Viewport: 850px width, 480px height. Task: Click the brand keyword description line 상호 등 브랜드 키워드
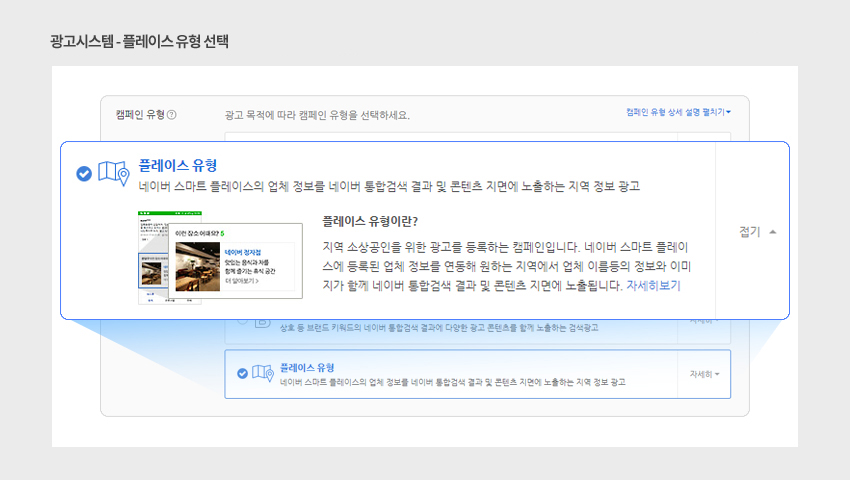[x=439, y=328]
